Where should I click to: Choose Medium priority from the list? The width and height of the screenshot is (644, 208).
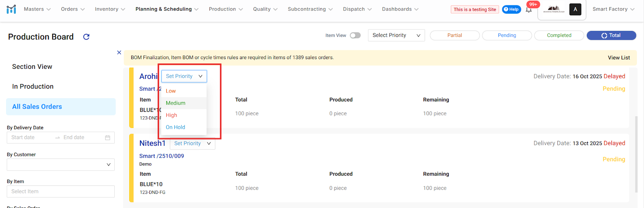[175, 103]
